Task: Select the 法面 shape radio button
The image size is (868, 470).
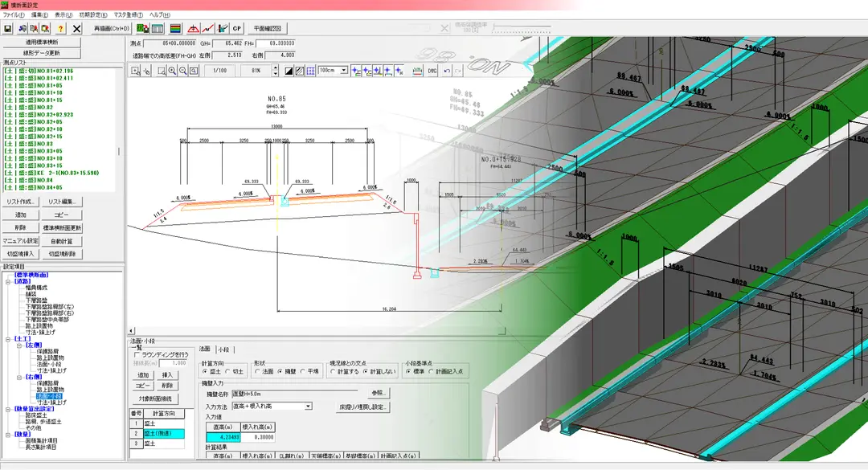Action: [x=257, y=371]
